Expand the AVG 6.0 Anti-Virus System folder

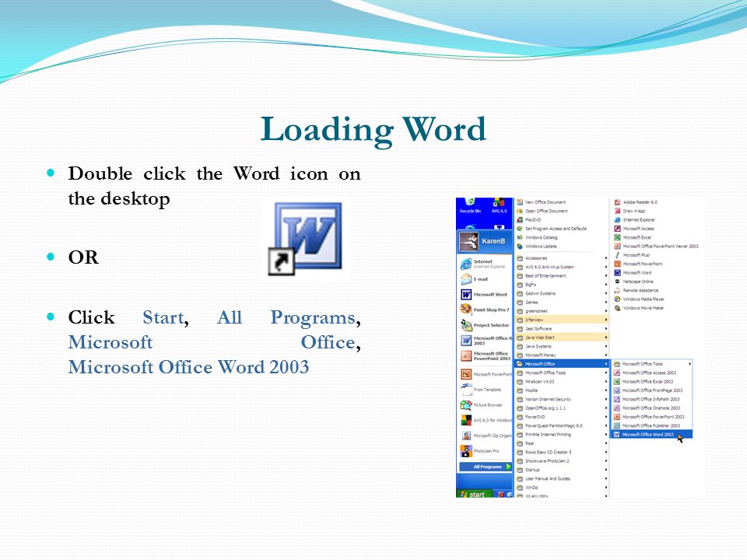tap(562, 267)
